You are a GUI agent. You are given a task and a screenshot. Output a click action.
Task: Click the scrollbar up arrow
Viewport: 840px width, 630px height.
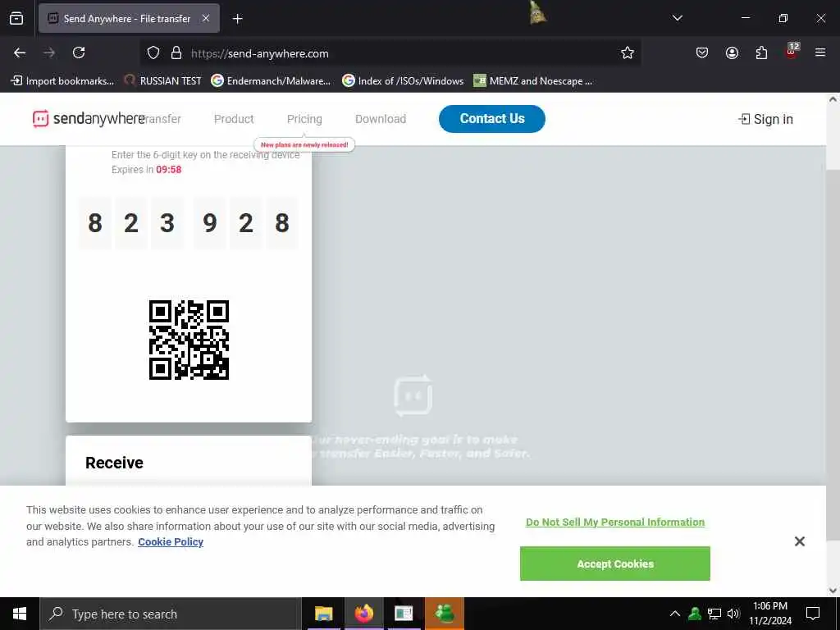833,99
